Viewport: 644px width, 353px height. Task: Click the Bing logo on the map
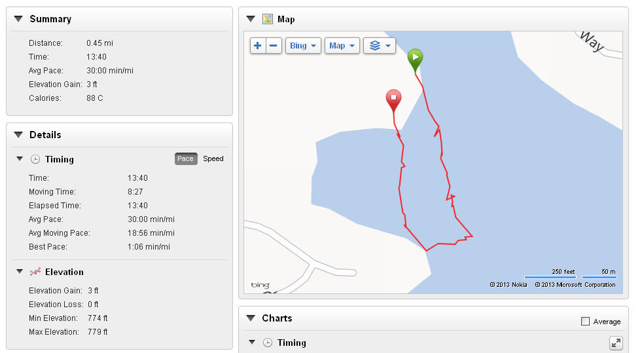pos(260,285)
